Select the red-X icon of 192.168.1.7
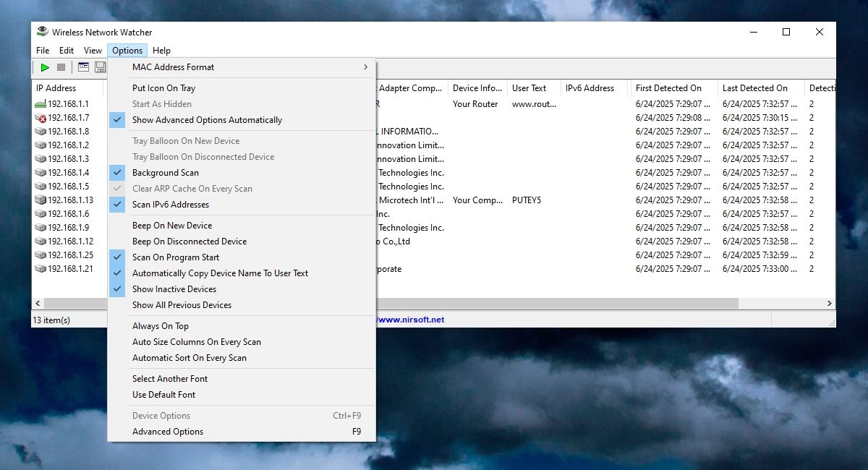The image size is (868, 470). click(41, 118)
